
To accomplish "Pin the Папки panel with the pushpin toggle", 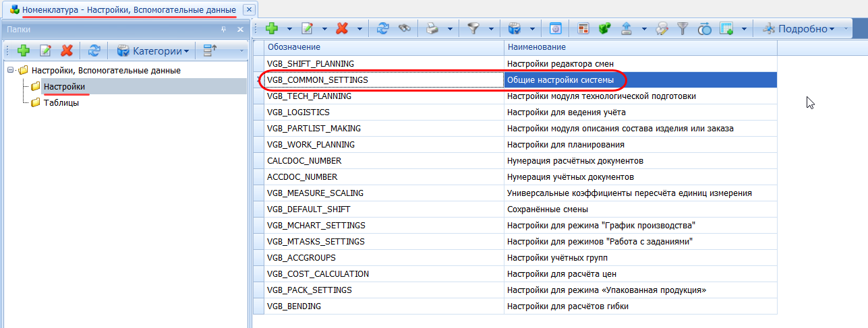I will click(224, 30).
